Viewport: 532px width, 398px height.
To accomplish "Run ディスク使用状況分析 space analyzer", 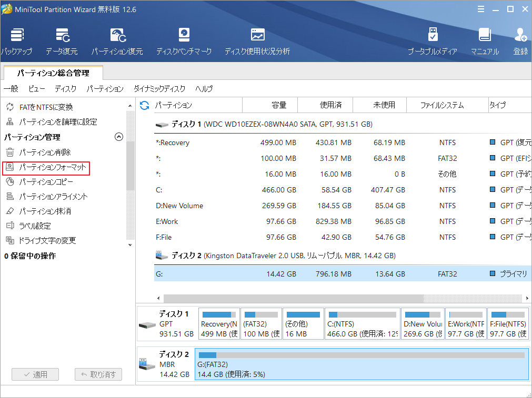I will pyautogui.click(x=257, y=41).
